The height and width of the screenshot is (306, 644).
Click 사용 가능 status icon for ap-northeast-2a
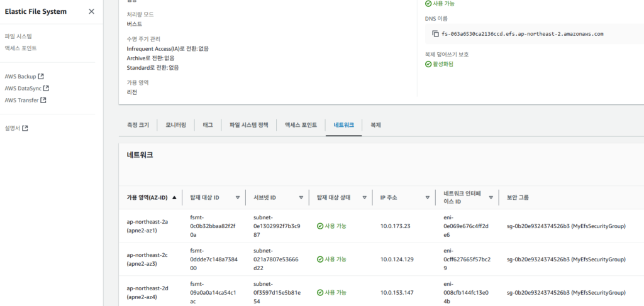coord(320,226)
